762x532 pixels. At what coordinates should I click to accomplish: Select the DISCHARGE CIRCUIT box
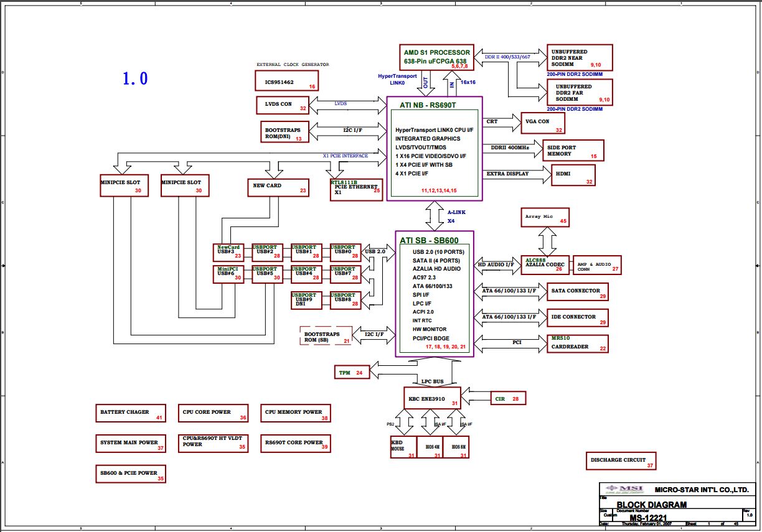[x=621, y=461]
